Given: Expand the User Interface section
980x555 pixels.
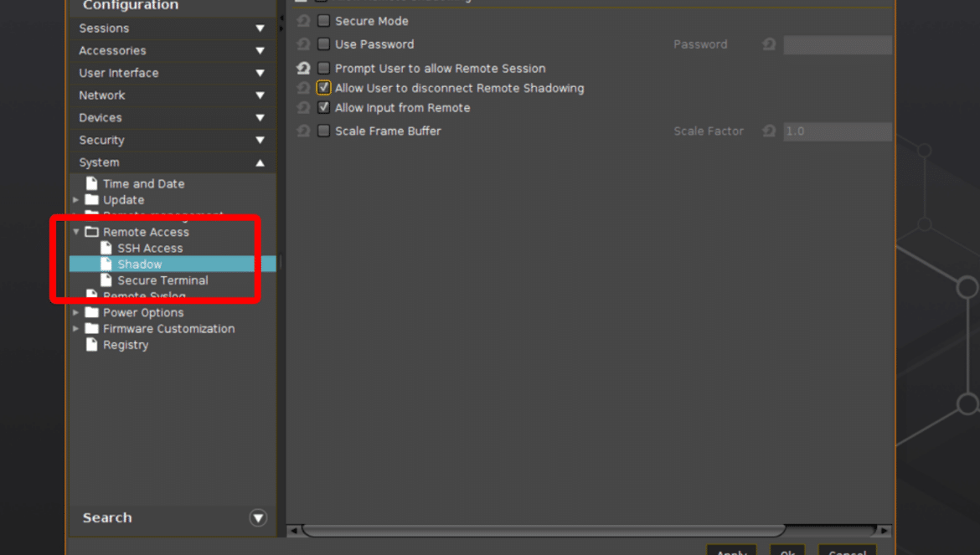Looking at the screenshot, I should 260,74.
